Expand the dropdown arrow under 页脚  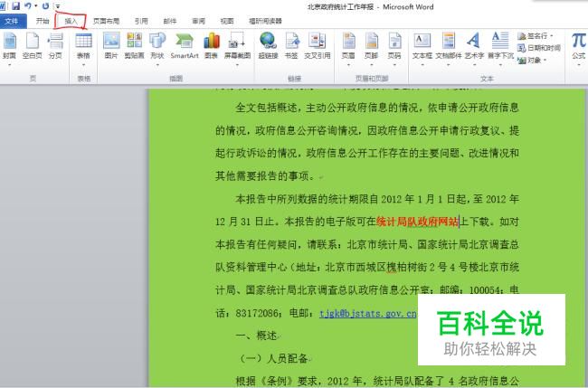pos(371,65)
